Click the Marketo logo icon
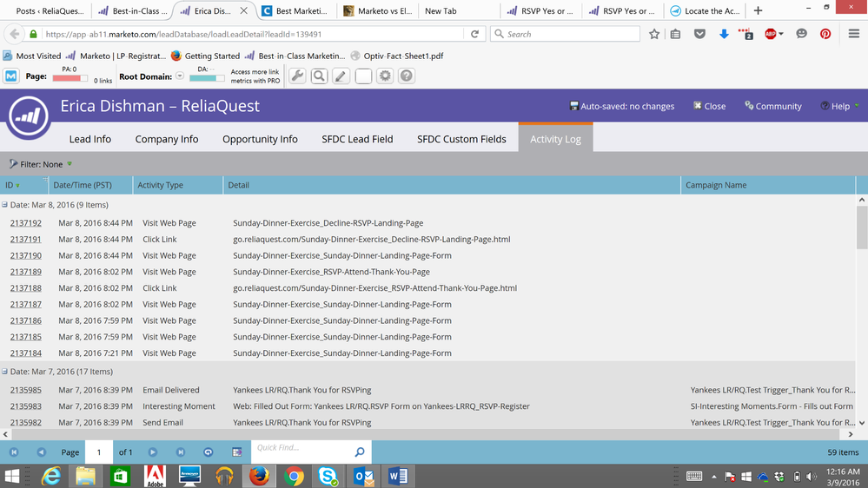 click(28, 116)
